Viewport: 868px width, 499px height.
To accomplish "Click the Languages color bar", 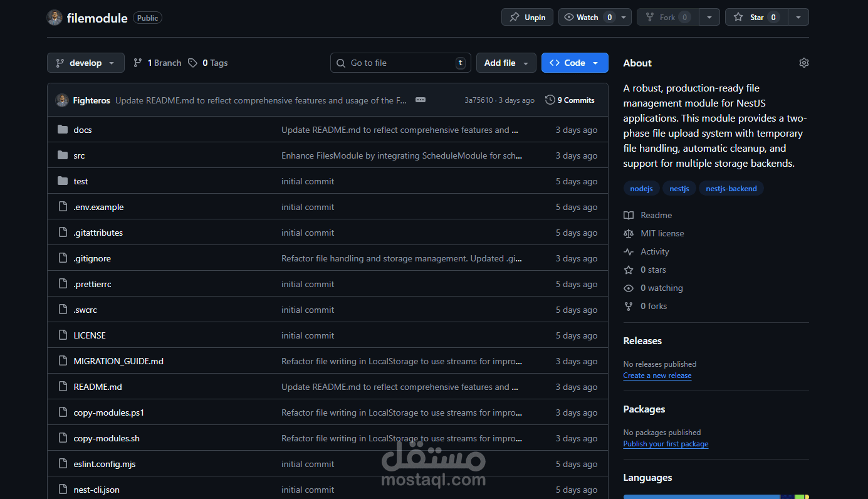I will pos(714,495).
